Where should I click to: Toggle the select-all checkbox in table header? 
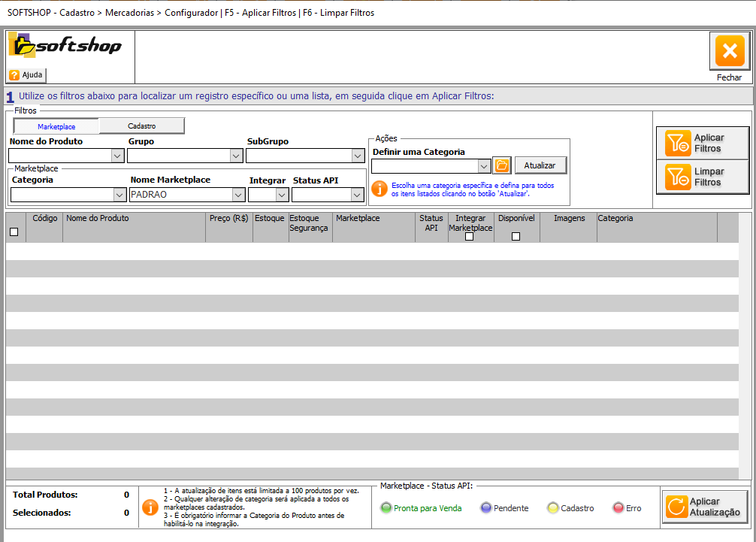coord(14,232)
